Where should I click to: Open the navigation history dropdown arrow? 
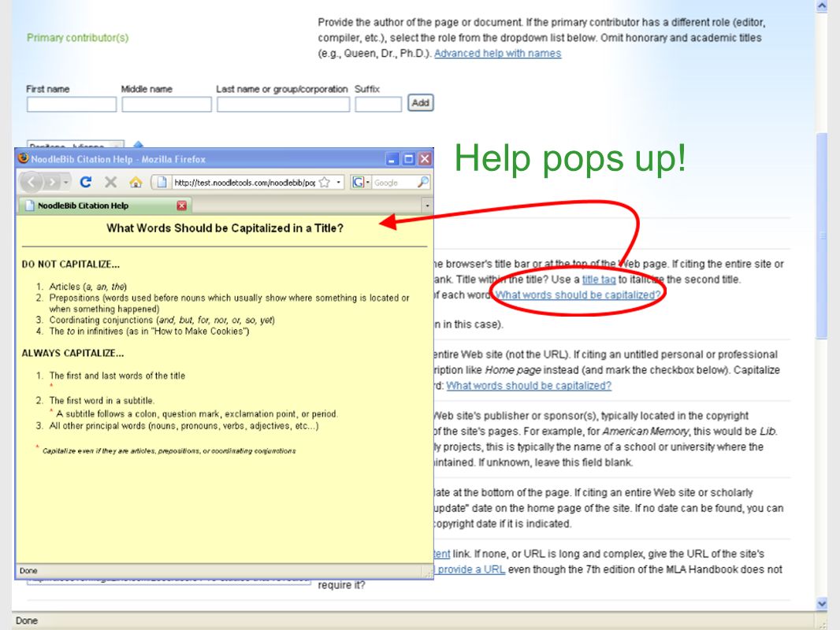(x=65, y=183)
